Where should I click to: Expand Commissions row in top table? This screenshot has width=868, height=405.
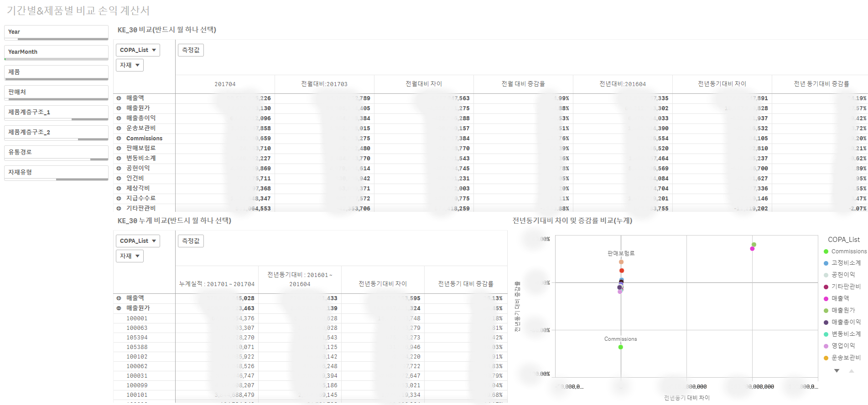coord(119,138)
